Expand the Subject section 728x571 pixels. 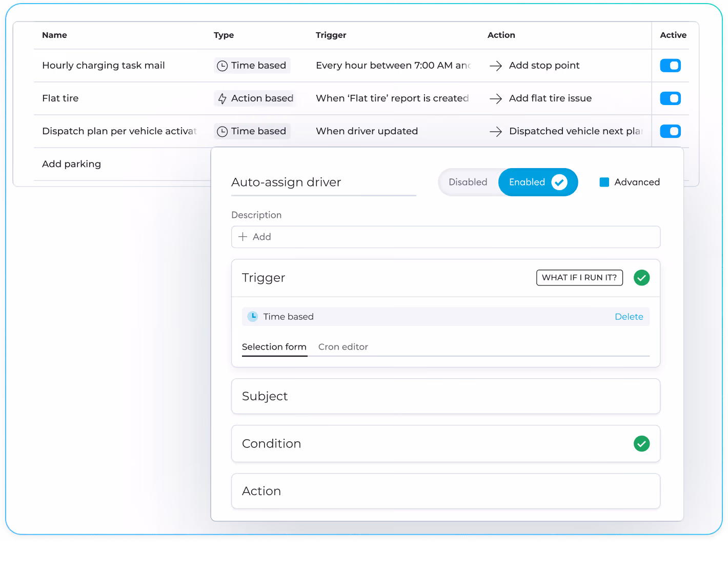(x=446, y=396)
